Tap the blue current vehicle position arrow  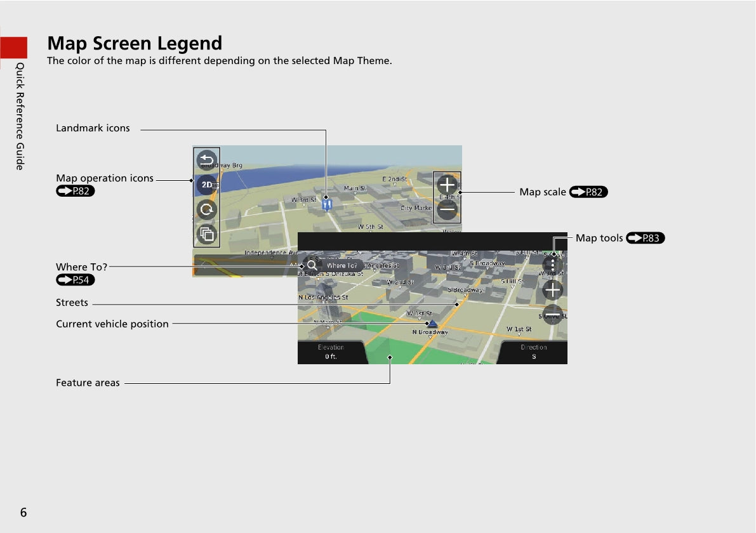[x=432, y=324]
